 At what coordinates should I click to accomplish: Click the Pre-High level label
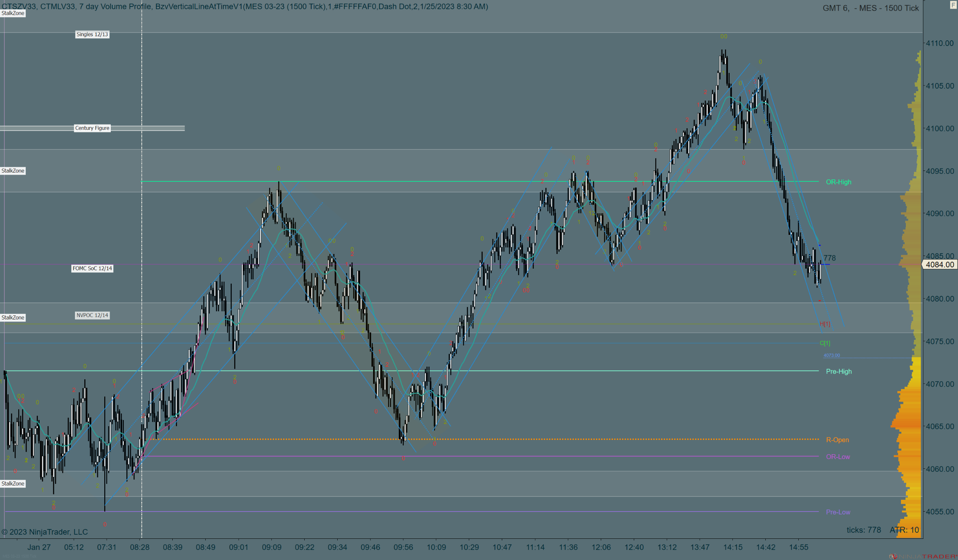839,371
